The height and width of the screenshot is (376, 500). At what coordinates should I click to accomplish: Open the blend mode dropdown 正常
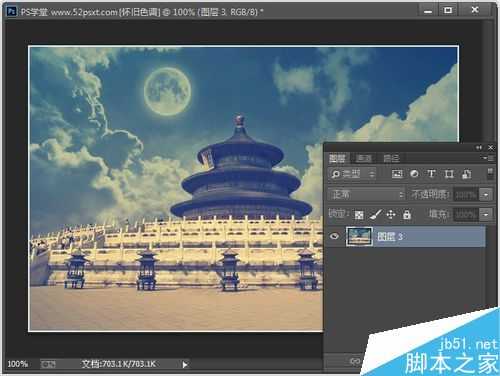[x=366, y=194]
